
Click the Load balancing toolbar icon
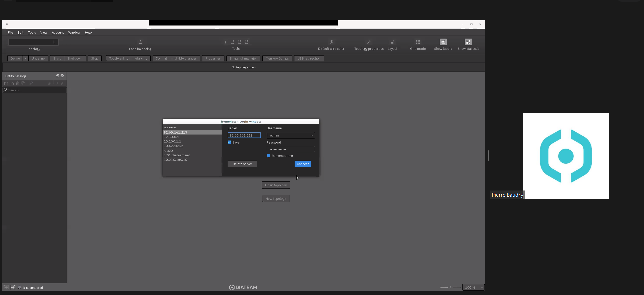click(x=140, y=42)
